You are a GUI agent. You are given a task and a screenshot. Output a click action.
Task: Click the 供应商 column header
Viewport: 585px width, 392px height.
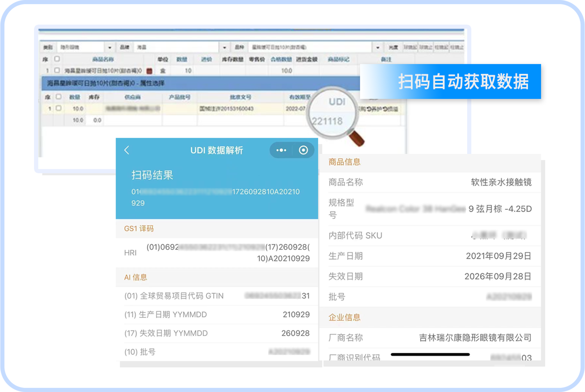tap(133, 97)
